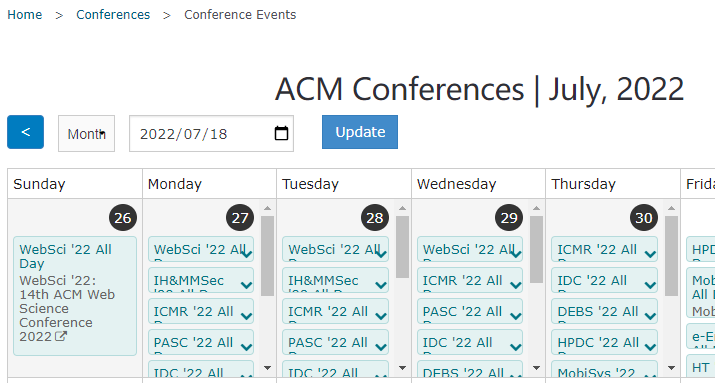The image size is (715, 383).
Task: Open calendar picker icon in date field
Action: (x=281, y=134)
